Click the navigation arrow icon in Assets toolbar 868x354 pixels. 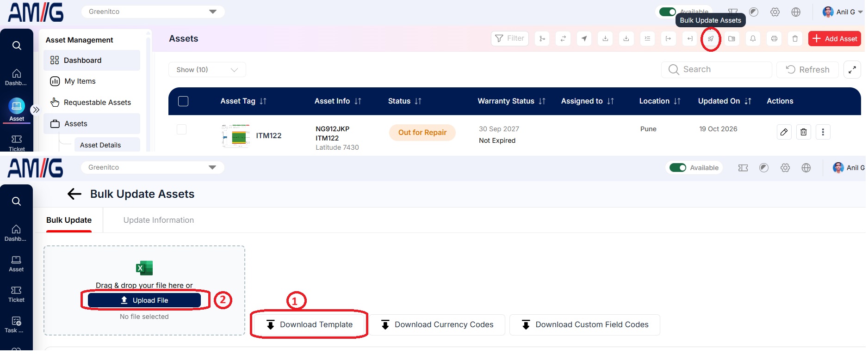click(x=584, y=39)
